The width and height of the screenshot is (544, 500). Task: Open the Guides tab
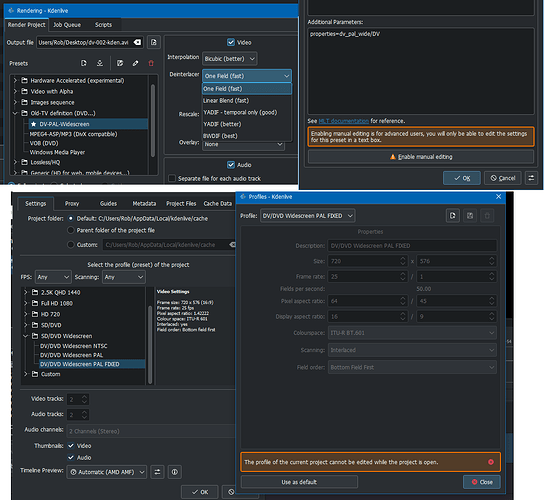pyautogui.click(x=108, y=204)
